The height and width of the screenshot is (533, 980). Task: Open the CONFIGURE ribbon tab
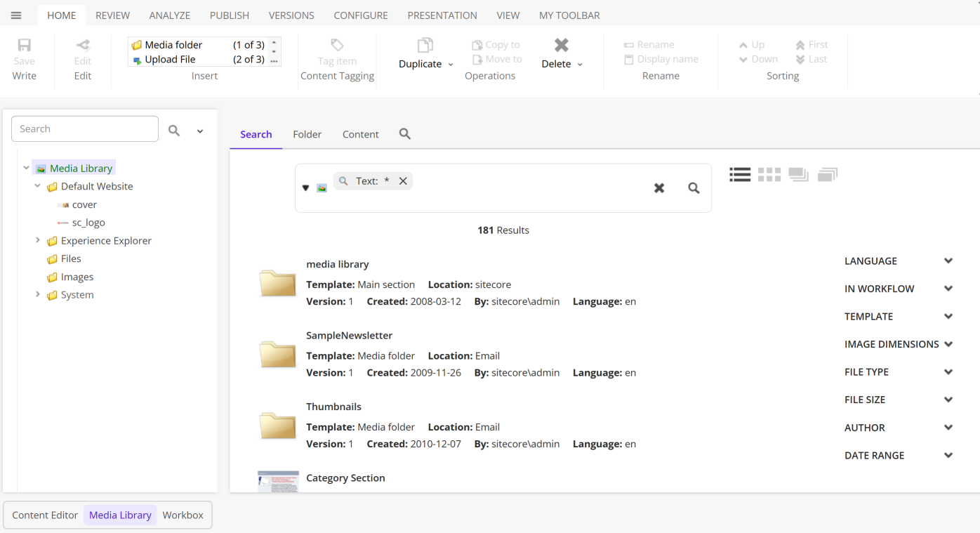[x=361, y=15]
